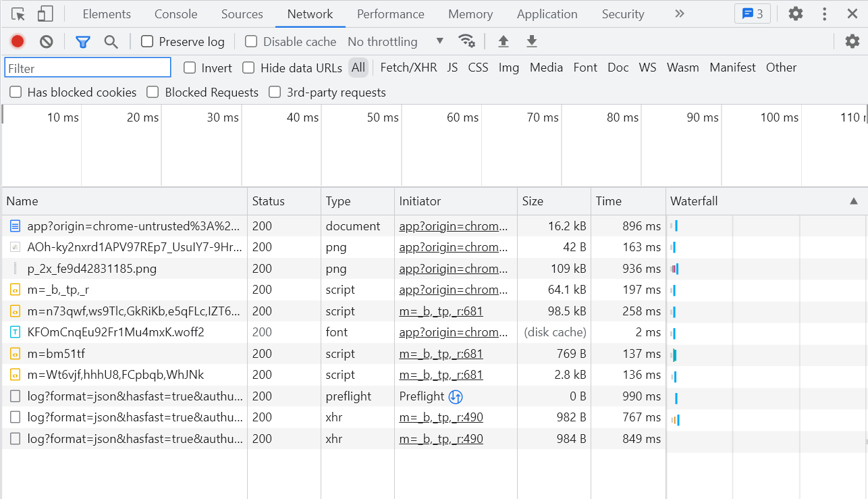Switch to the Memory tab

tap(470, 14)
